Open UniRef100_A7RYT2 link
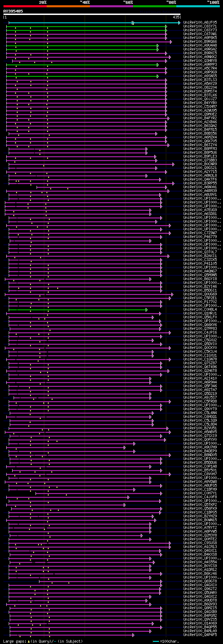This screenshot has width=223, height=644. pyautogui.click(x=200, y=527)
